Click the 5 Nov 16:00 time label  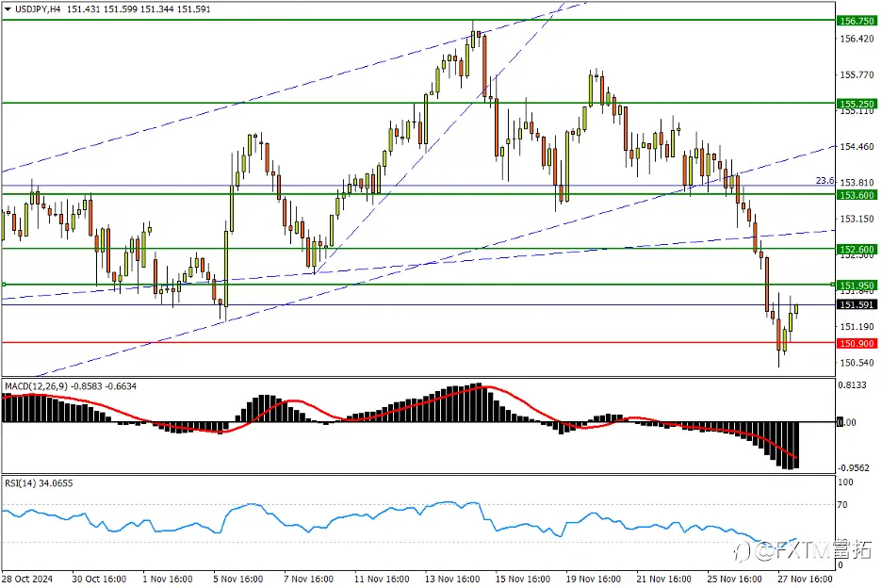(x=238, y=579)
